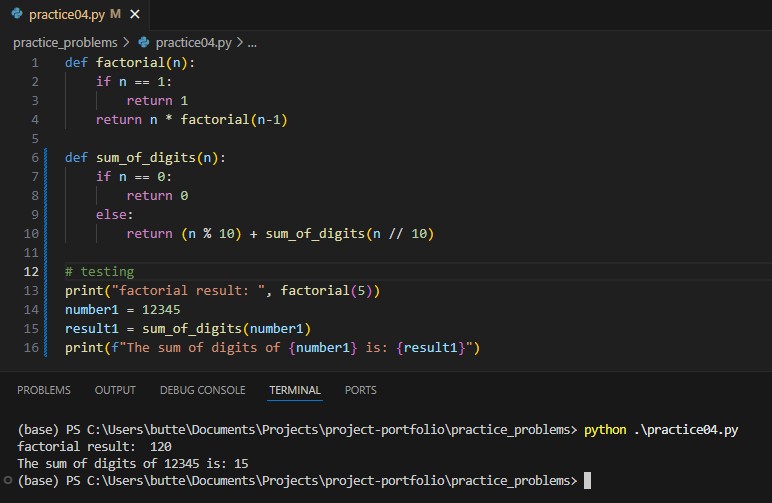Click the Python icon in the practice04.py tab
This screenshot has width=772, height=503.
coord(17,14)
